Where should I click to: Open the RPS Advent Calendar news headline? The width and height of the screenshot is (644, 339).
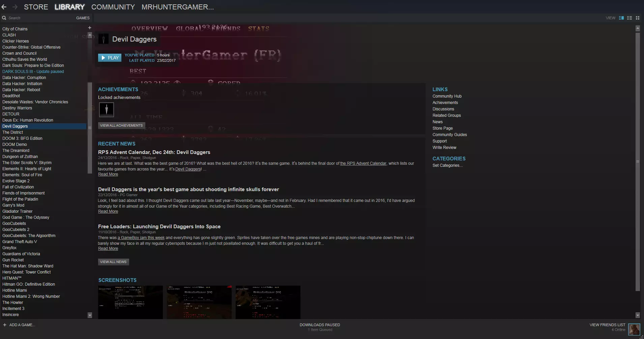coord(154,152)
